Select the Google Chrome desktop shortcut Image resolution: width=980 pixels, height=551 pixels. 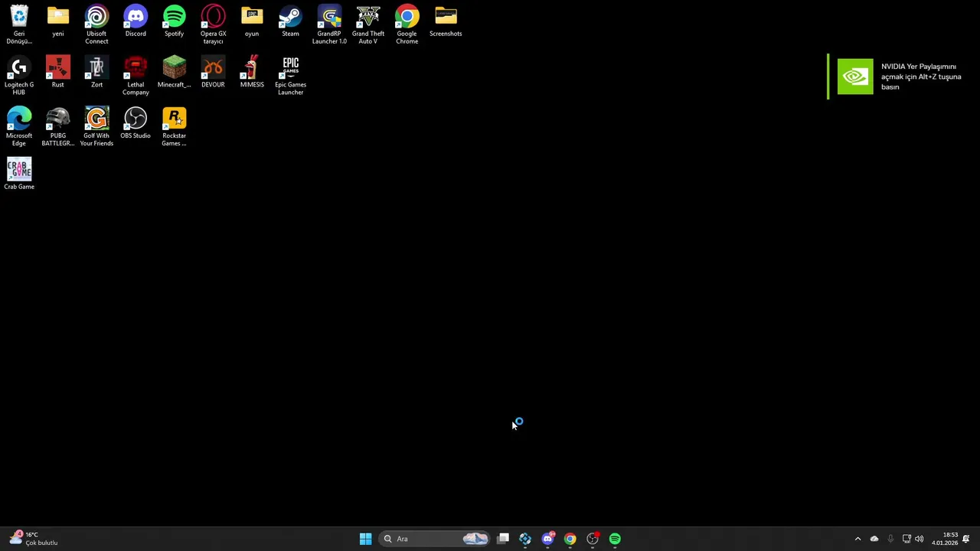coord(407,24)
